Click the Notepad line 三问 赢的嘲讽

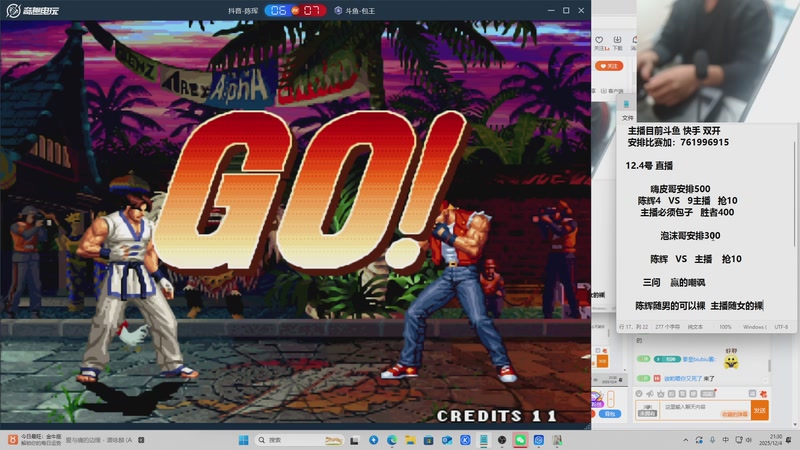(673, 283)
